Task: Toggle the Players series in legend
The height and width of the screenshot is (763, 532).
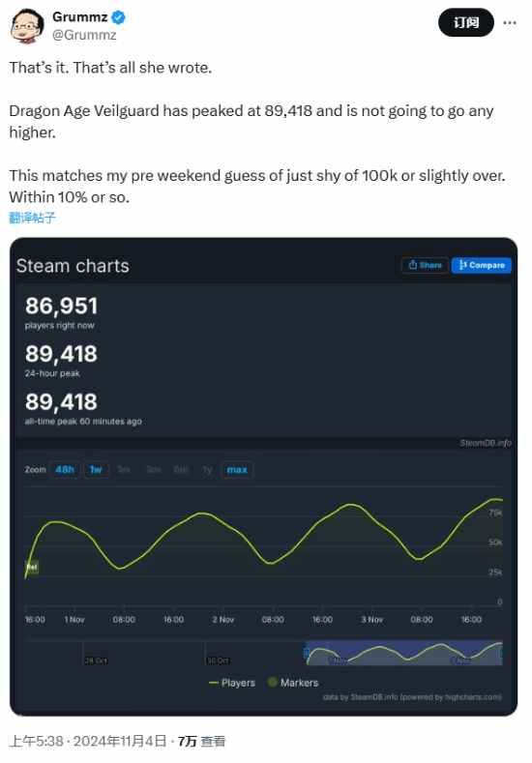Action: pyautogui.click(x=232, y=683)
